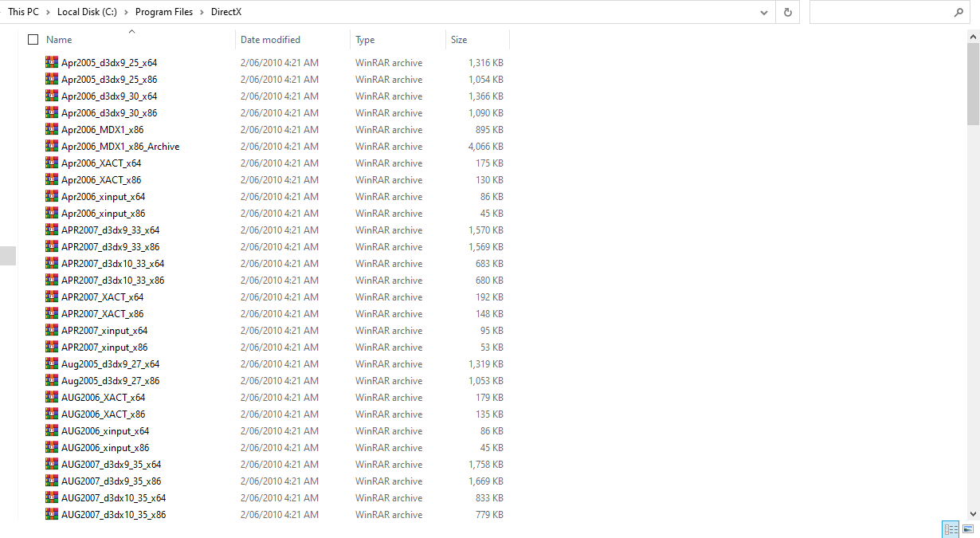Navigate to Local Disk (C:) in the breadcrumb

click(87, 12)
